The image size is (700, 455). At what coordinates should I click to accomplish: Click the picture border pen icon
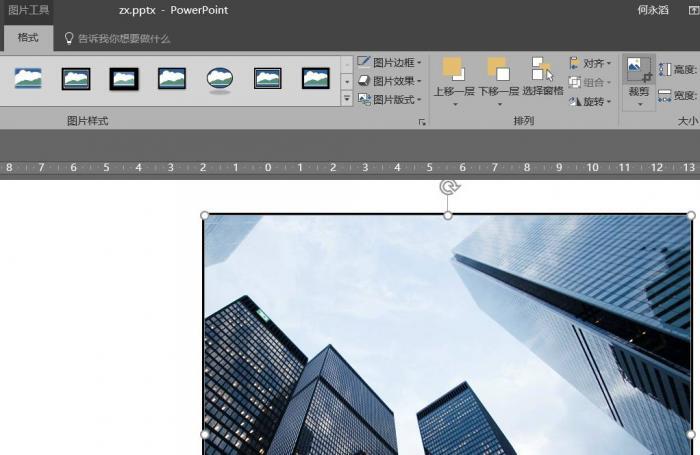[364, 62]
